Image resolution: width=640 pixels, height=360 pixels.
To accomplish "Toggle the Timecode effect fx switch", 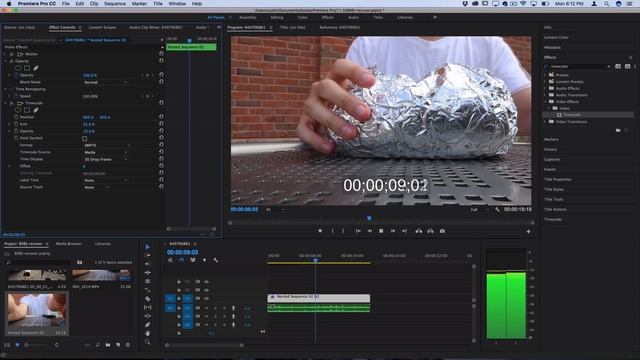I will pos(12,103).
